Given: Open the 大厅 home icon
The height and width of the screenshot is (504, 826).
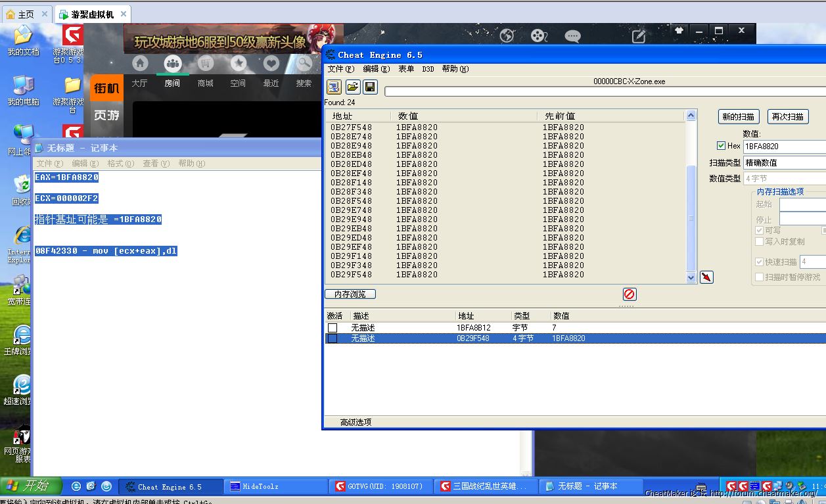Looking at the screenshot, I should 139,63.
